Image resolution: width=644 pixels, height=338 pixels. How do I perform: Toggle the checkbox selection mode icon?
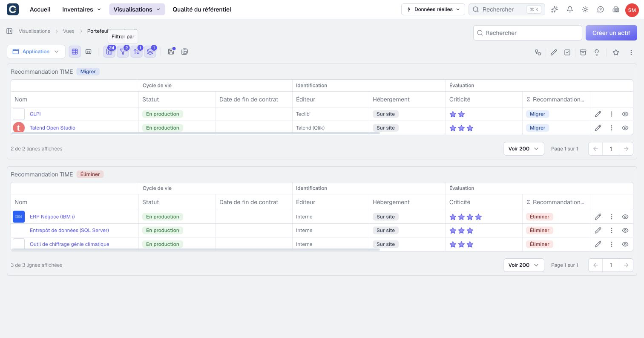point(567,52)
